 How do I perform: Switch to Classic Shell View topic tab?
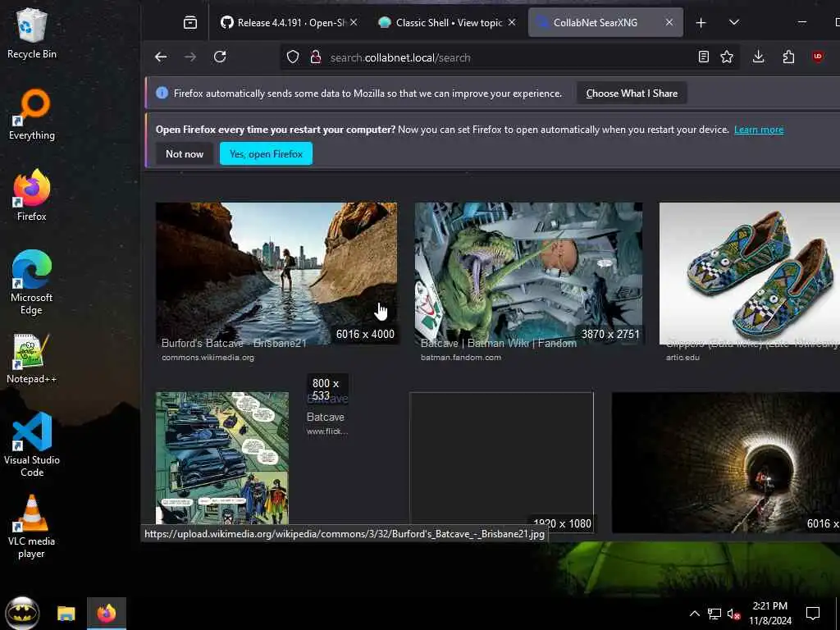(441, 22)
